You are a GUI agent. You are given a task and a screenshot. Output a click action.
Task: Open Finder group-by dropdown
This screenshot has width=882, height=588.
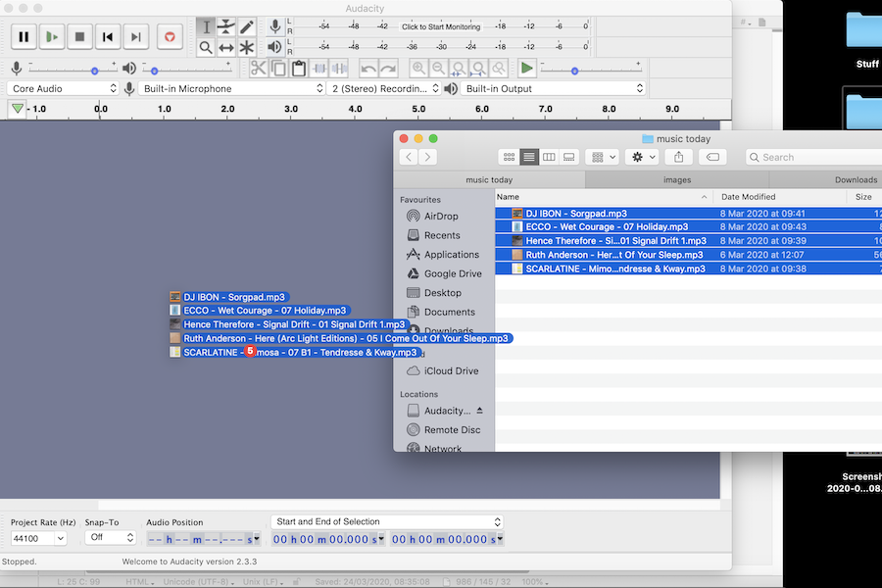pos(603,157)
